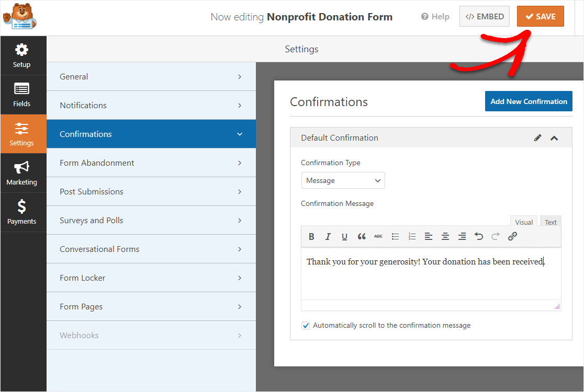The height and width of the screenshot is (392, 584).
Task: Save the donation form
Action: coord(540,16)
